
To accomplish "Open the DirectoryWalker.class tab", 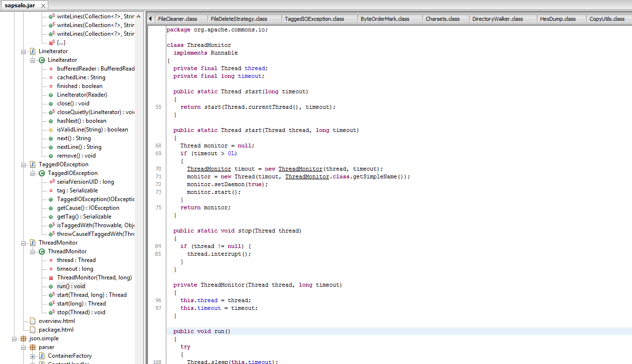I will pyautogui.click(x=503, y=19).
